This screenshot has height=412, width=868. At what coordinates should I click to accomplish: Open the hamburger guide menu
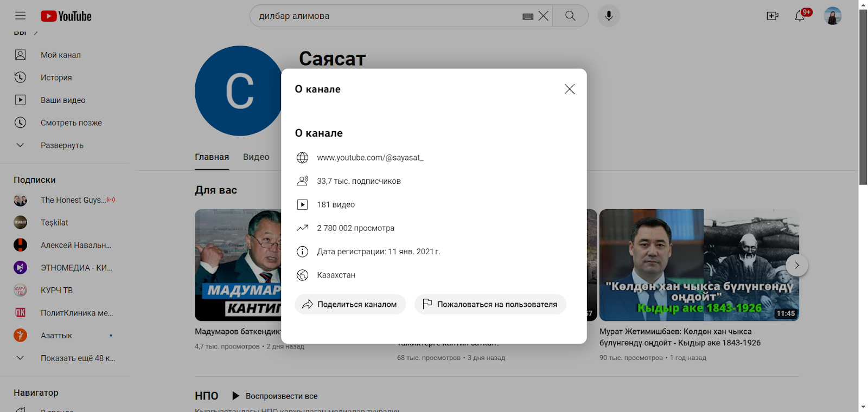click(20, 16)
